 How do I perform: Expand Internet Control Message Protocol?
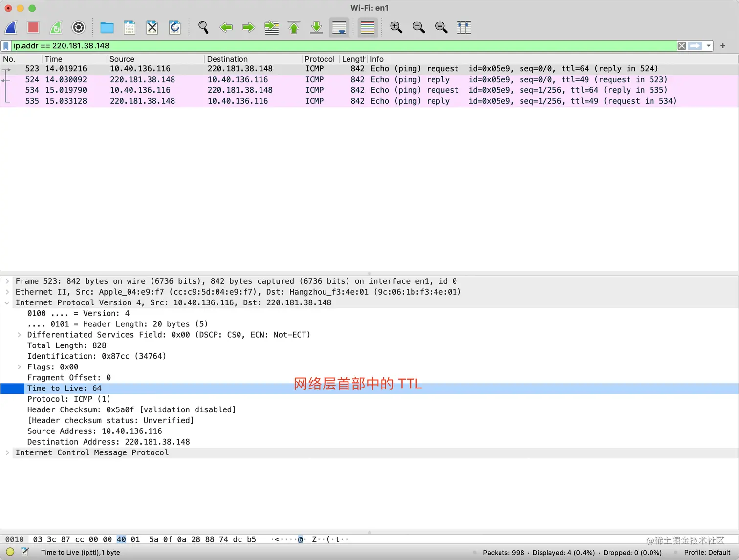tap(7, 453)
